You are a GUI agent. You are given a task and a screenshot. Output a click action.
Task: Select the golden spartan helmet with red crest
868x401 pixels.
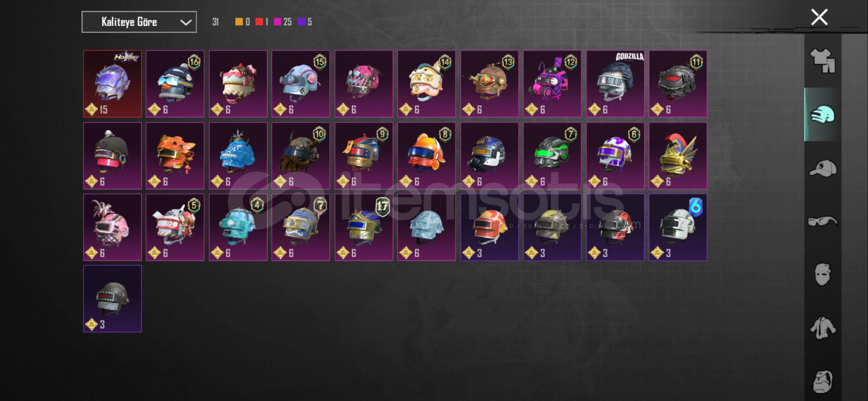[x=678, y=156]
